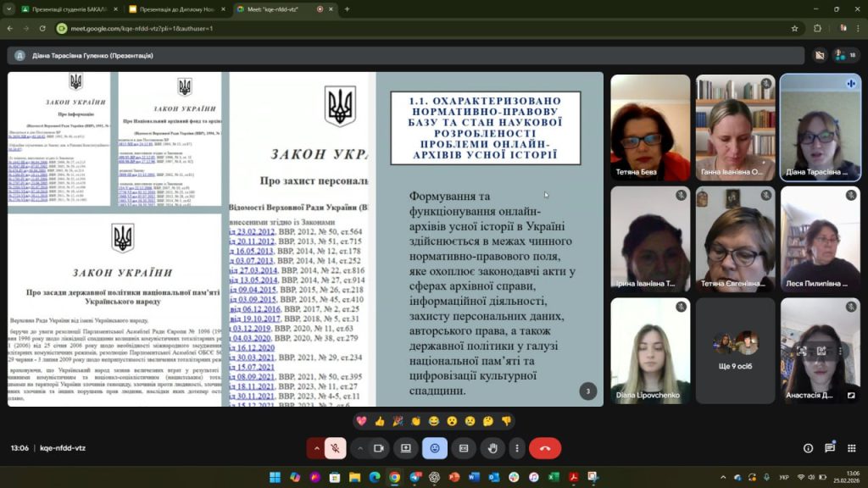Screen dimensions: 868x488
Task: Expand audio settings arrow beside microphone
Action: [x=317, y=448]
